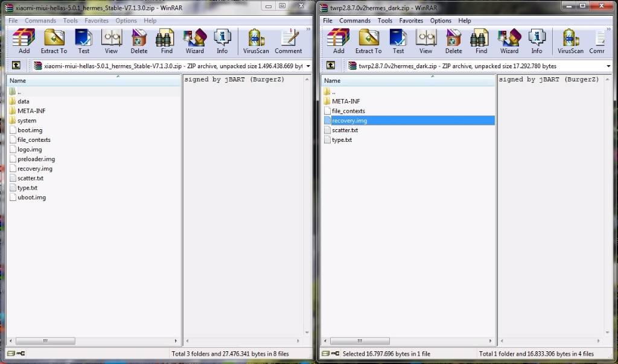Click View icon in left WinRAR window

click(111, 41)
